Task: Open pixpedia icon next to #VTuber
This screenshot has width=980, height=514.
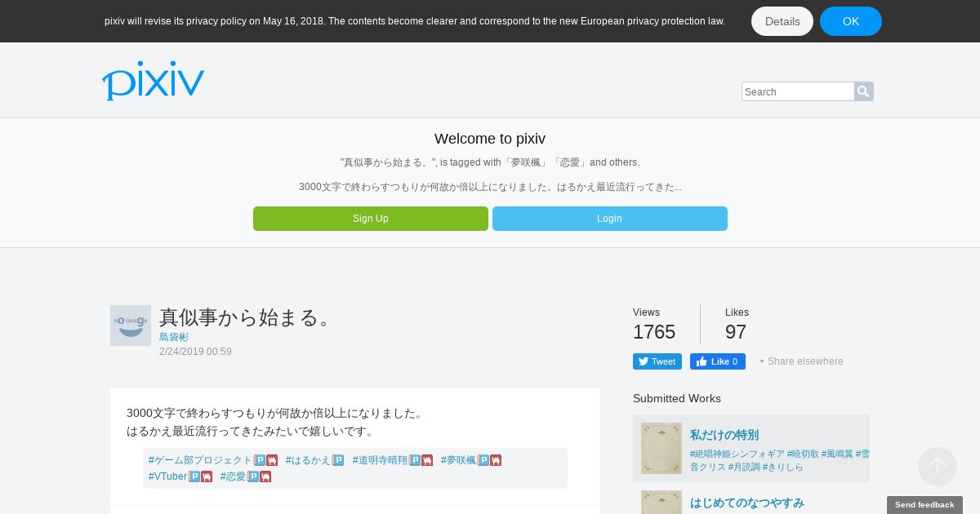Action: pyautogui.click(x=194, y=476)
